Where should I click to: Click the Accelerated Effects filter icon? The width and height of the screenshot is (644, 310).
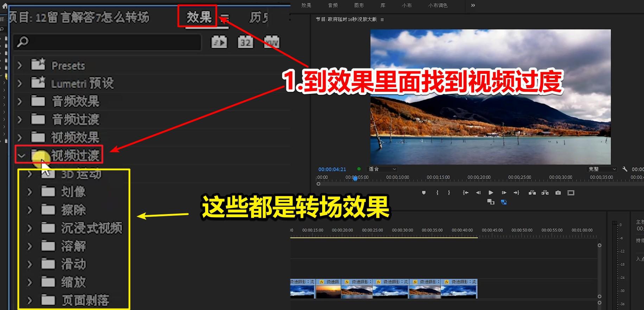tap(219, 42)
